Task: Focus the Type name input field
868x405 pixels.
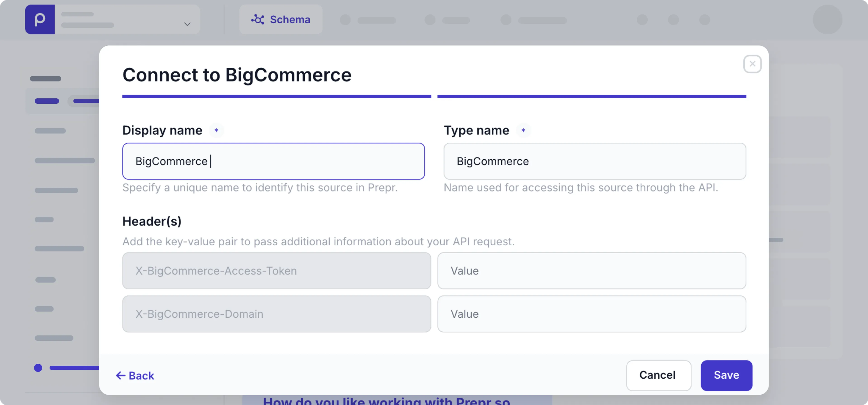Action: point(595,161)
